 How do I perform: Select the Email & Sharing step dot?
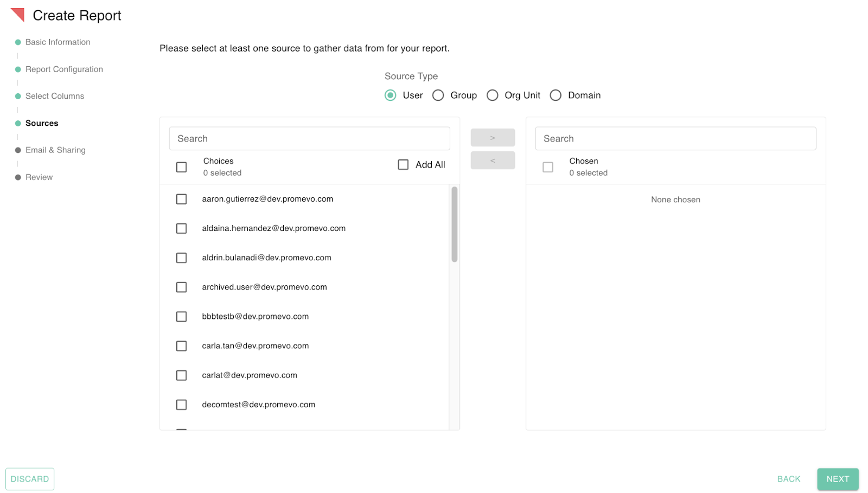coord(17,150)
